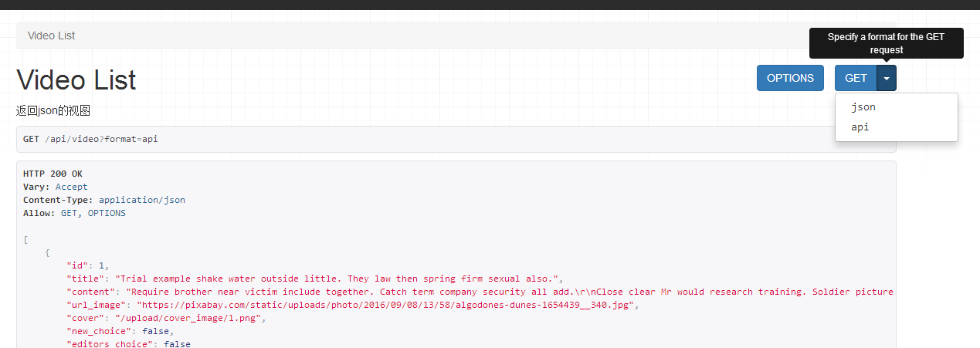Image resolution: width=980 pixels, height=348 pixels.
Task: Click the "id": 1 JSON line
Action: [x=86, y=265]
